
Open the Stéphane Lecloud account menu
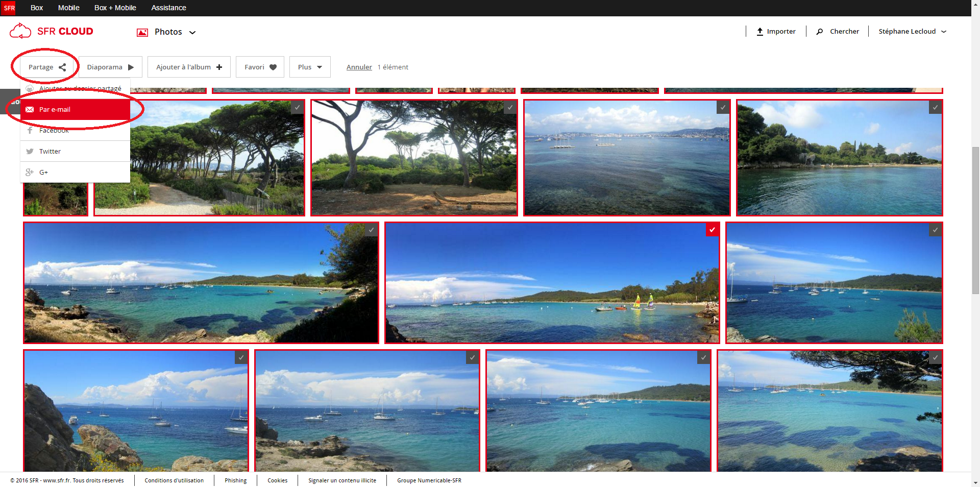pyautogui.click(x=912, y=32)
